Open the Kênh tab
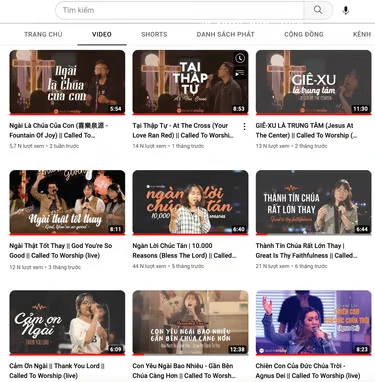The image size is (375, 382). [x=362, y=34]
